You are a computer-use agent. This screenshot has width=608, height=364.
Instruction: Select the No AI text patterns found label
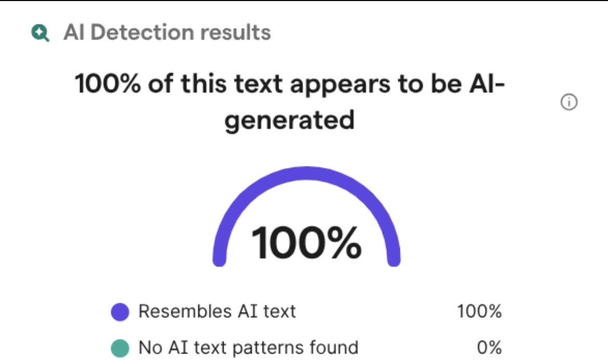(248, 347)
